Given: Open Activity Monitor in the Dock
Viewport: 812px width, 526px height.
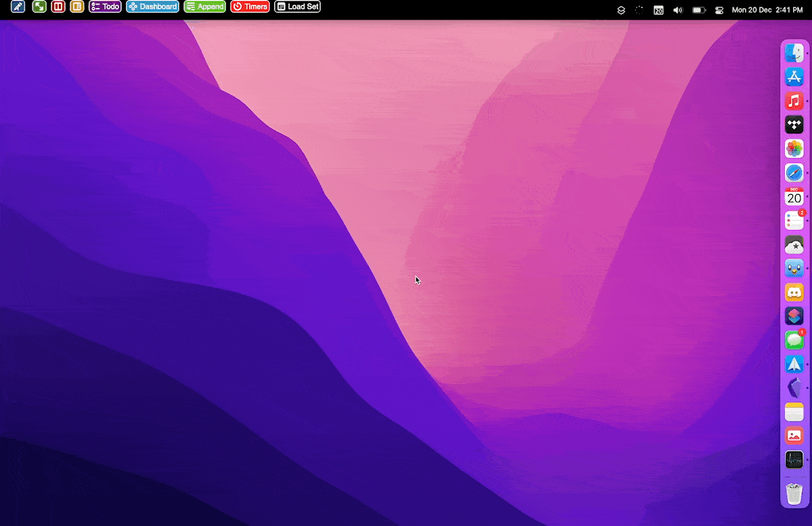Looking at the screenshot, I should tap(794, 460).
